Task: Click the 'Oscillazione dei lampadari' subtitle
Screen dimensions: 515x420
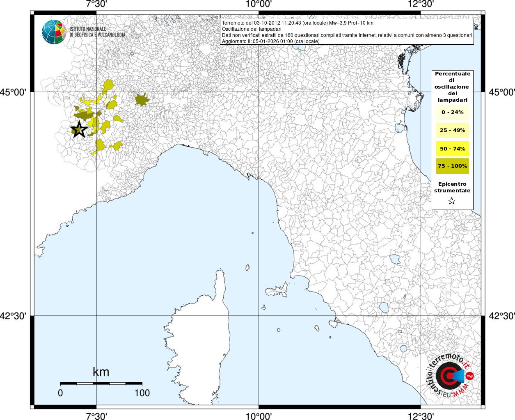Action: tap(252, 29)
